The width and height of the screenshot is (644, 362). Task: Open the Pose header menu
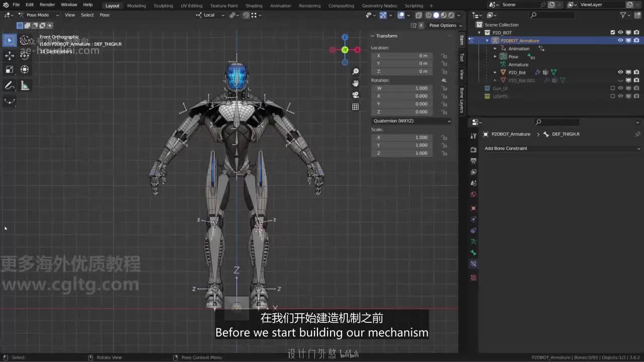click(x=105, y=15)
